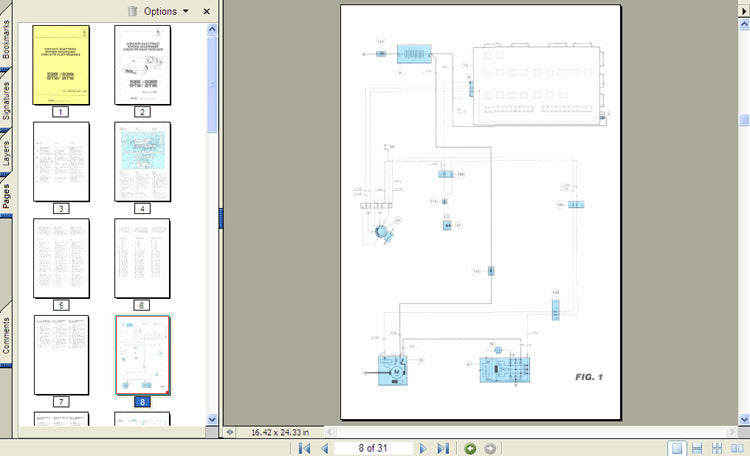Select Continuous Facing layout
The width and height of the screenshot is (750, 456).
click(717, 448)
